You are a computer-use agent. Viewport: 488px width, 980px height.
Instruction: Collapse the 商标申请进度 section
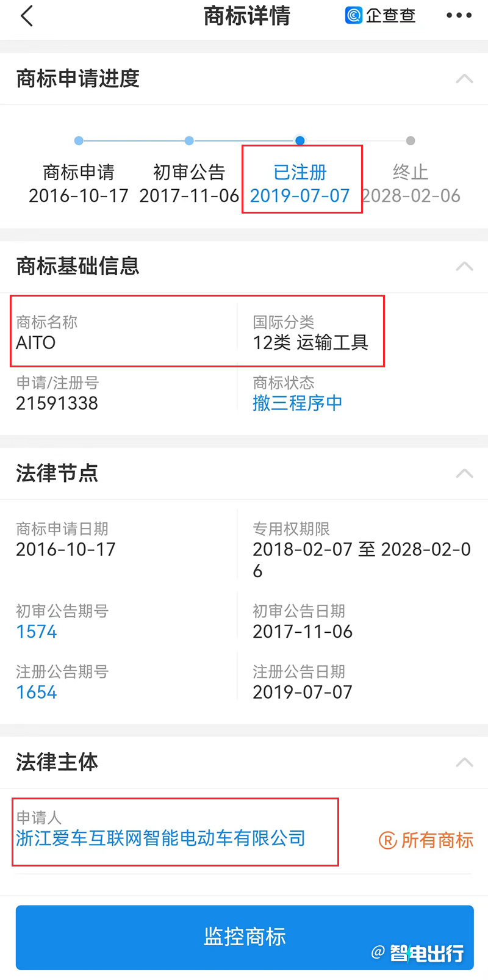click(464, 79)
